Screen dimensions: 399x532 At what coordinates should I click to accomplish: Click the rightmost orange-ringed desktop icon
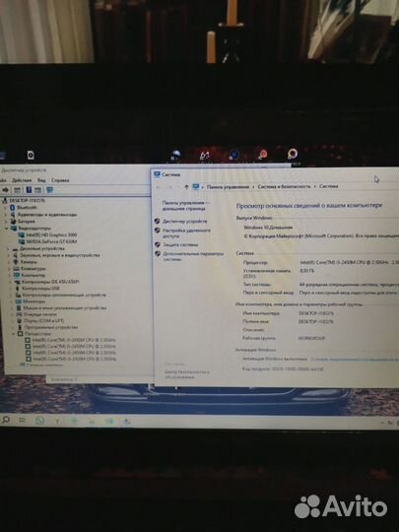coord(293,154)
